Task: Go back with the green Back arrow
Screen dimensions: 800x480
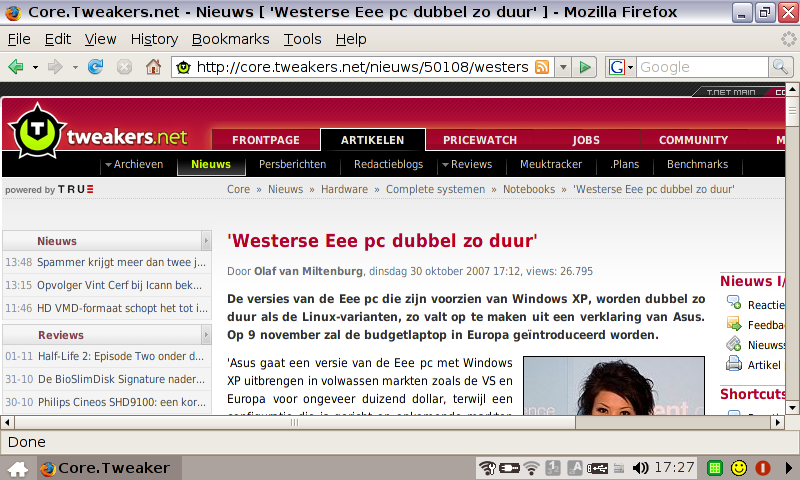Action: pyautogui.click(x=16, y=67)
